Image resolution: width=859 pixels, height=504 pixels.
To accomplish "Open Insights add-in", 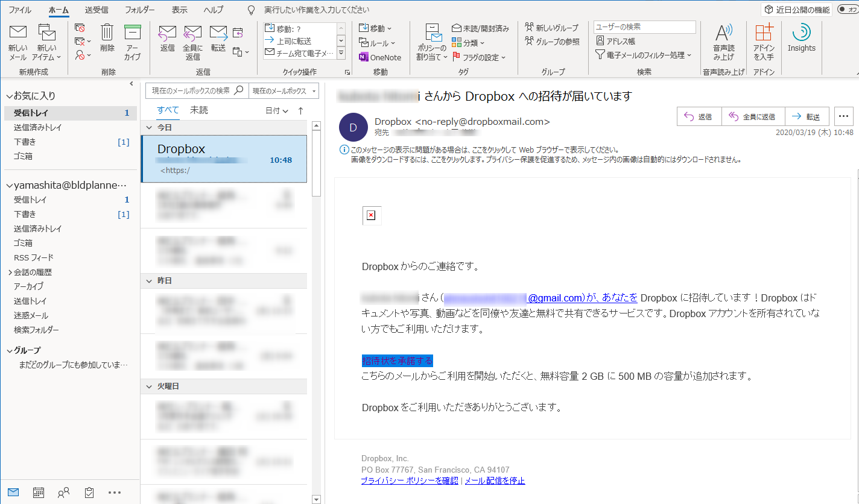I will click(801, 38).
